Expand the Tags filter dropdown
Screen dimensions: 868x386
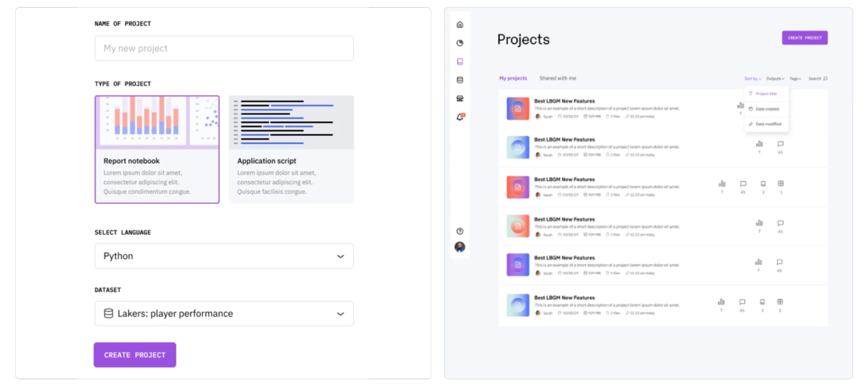(x=795, y=79)
